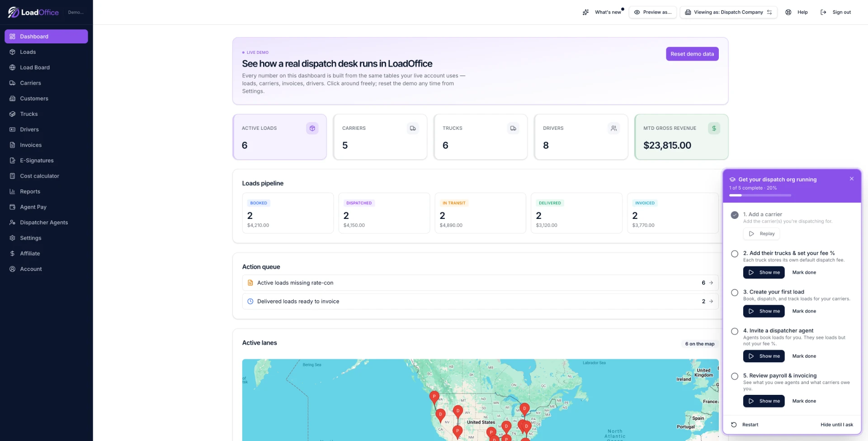
Task: Click the Demo org label beside logo
Action: (75, 12)
